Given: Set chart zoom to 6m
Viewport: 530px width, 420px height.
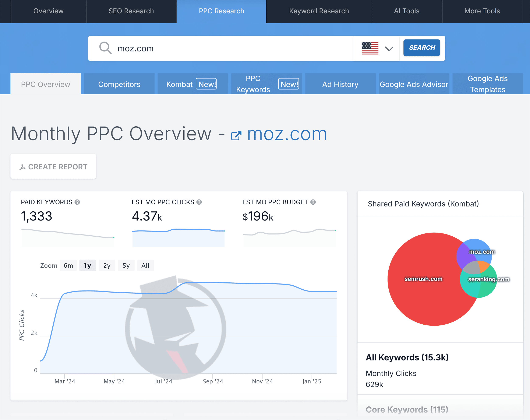Looking at the screenshot, I should tap(68, 266).
